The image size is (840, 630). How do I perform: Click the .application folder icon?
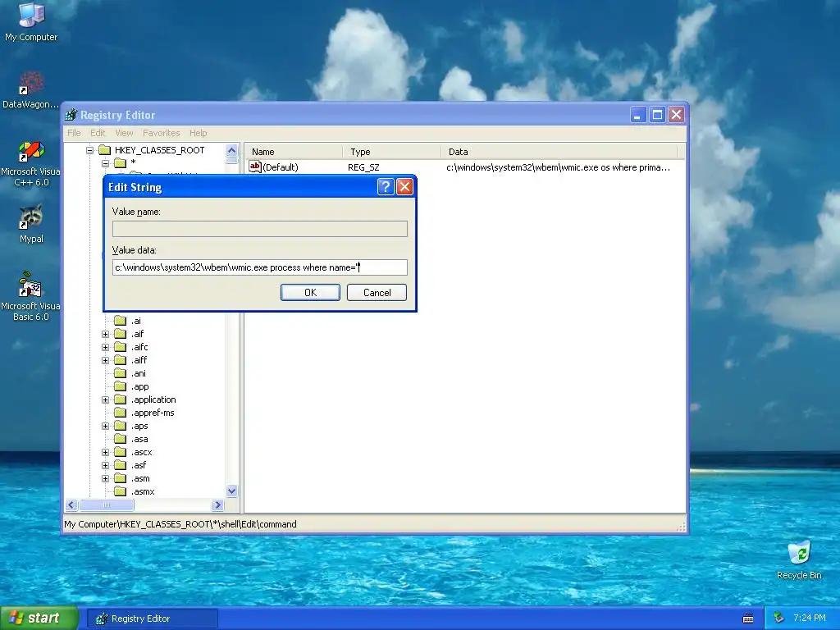pyautogui.click(x=121, y=399)
